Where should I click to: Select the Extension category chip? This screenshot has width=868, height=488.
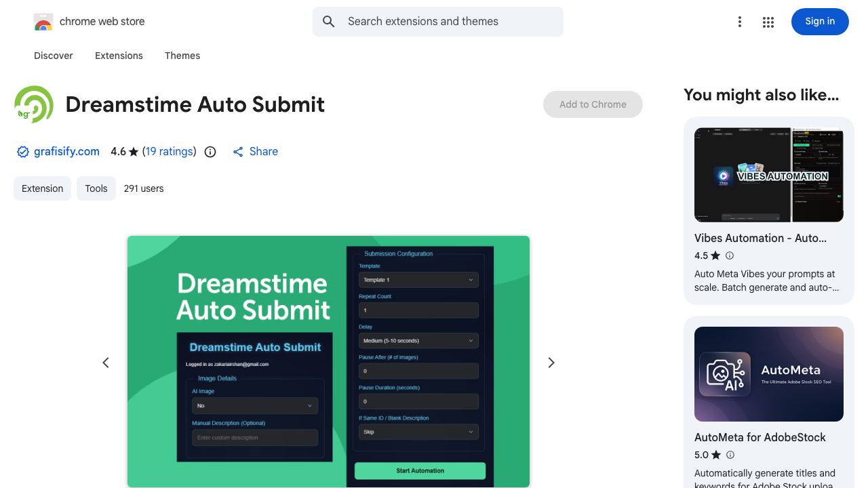pos(42,188)
